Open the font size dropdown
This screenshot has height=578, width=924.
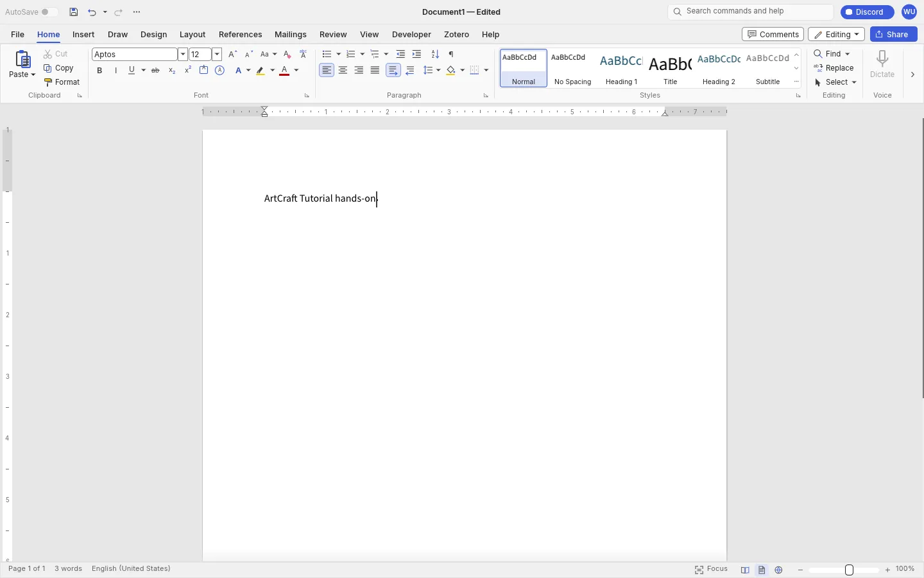pos(217,55)
